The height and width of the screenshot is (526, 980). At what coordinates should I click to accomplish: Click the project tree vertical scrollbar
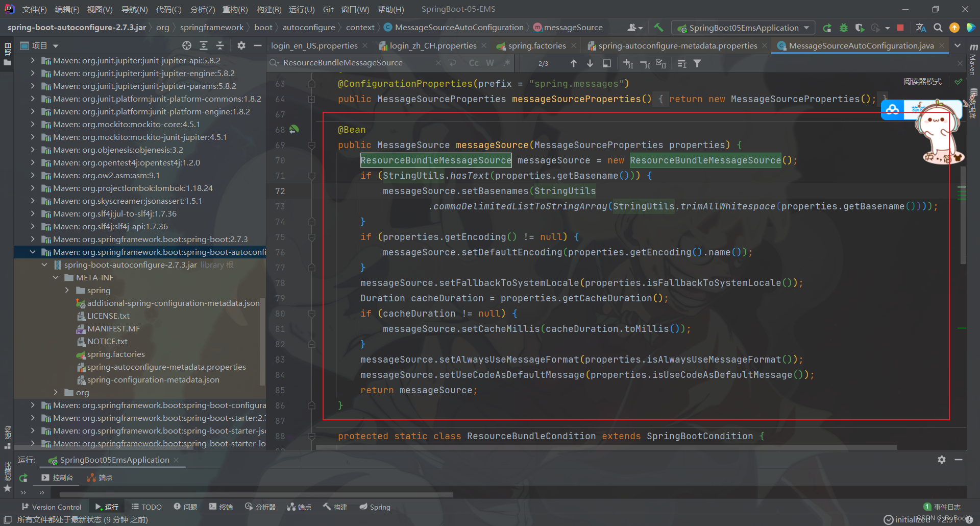[x=263, y=341]
